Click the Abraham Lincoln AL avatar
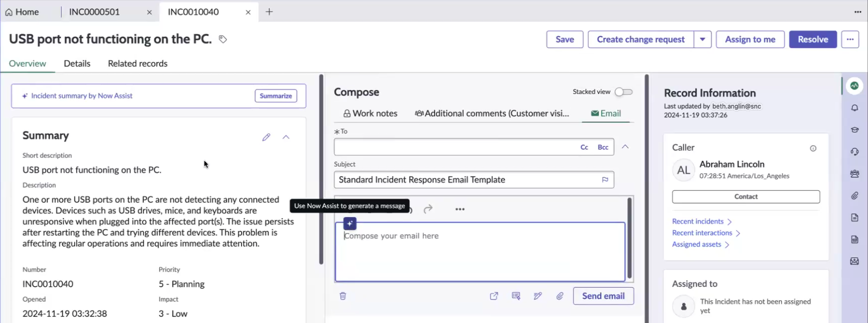Image resolution: width=868 pixels, height=323 pixels. pos(683,171)
